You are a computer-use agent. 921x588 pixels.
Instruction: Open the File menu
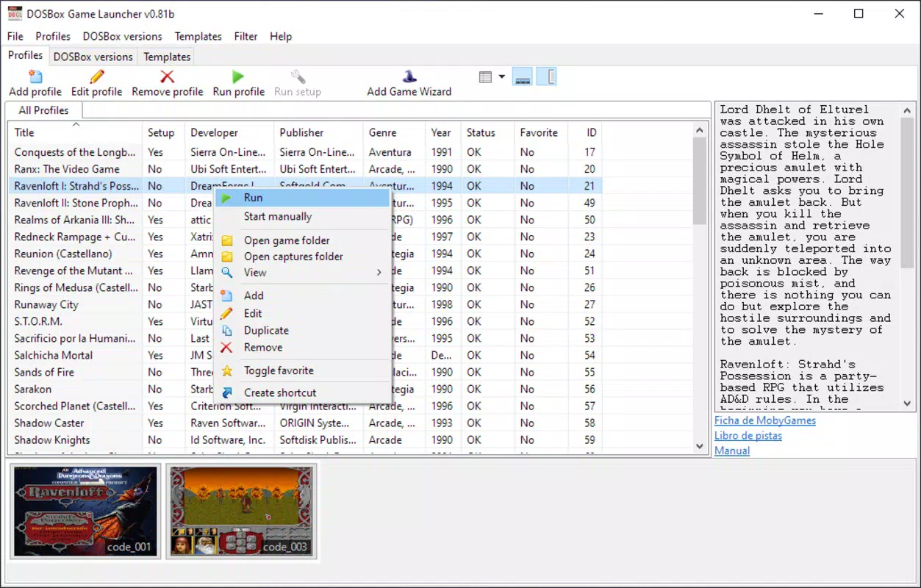click(15, 36)
